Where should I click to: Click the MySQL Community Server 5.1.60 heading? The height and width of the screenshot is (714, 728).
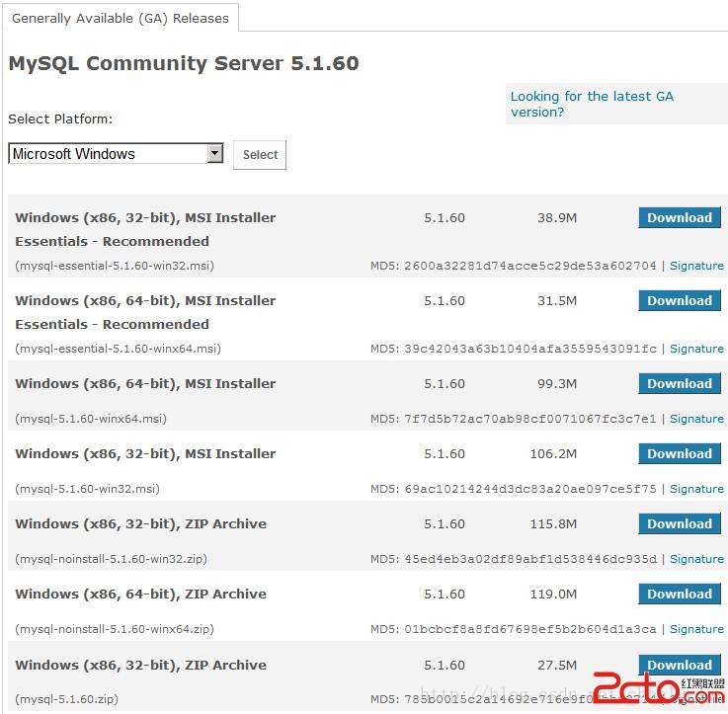[x=184, y=64]
